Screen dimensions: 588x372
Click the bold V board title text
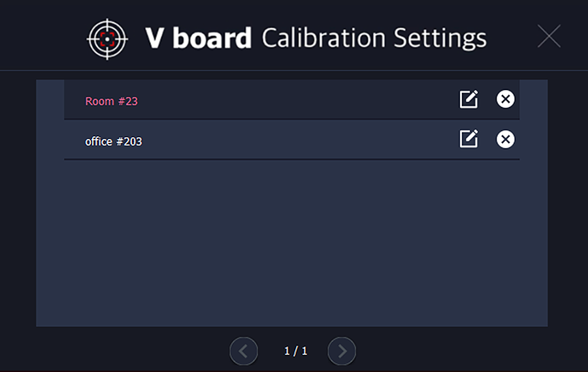click(198, 38)
